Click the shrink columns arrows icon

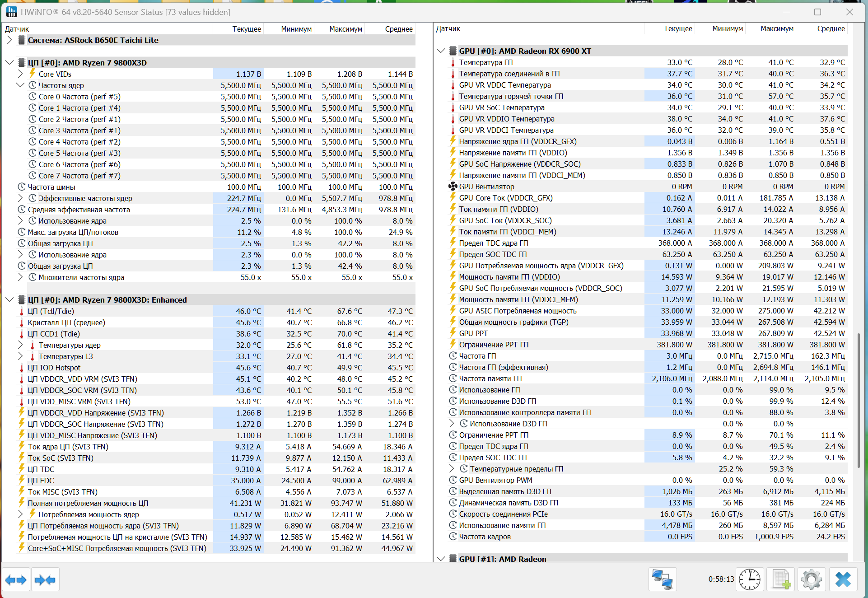pyautogui.click(x=45, y=579)
